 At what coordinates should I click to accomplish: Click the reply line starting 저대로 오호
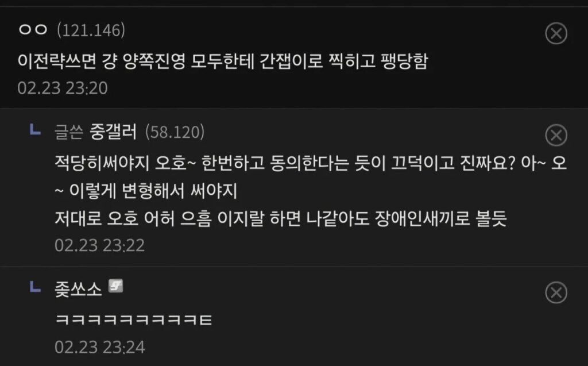281,218
